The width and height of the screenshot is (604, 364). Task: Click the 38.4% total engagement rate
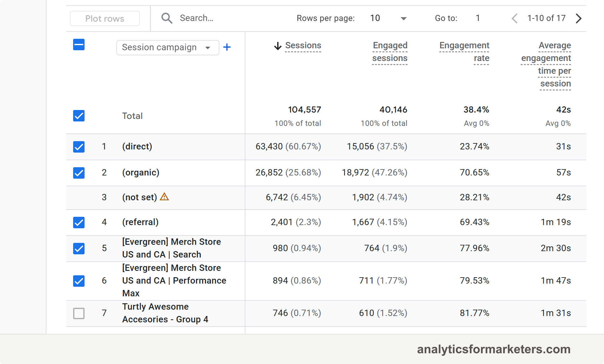click(476, 110)
